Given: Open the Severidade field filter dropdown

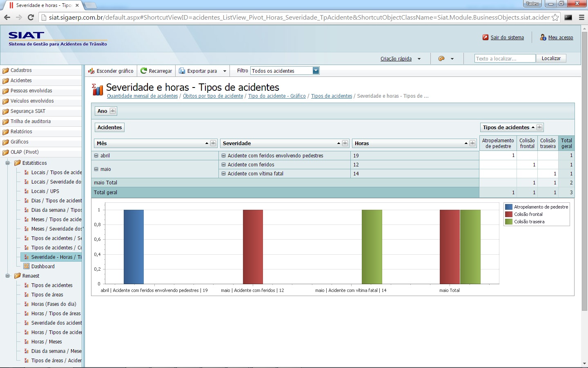Looking at the screenshot, I should [345, 143].
